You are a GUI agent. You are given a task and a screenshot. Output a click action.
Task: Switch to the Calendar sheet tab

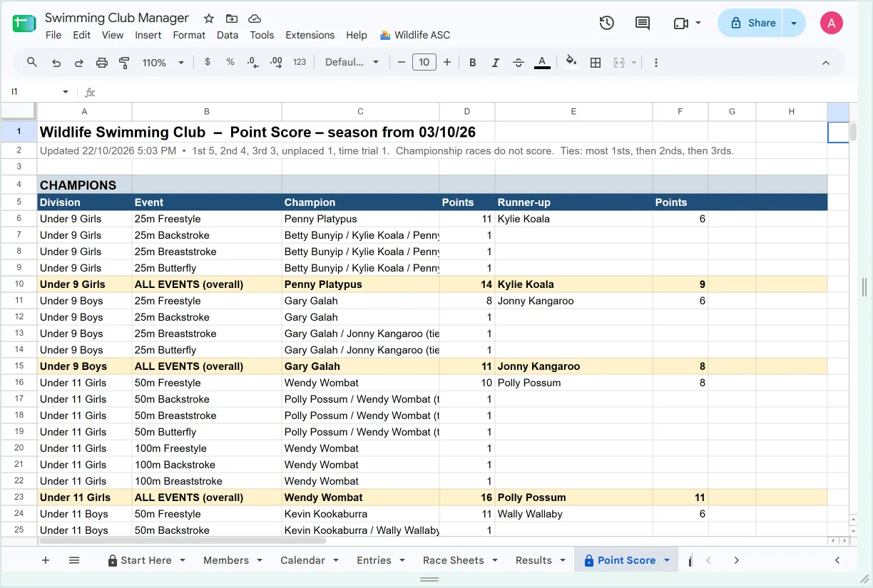click(302, 560)
